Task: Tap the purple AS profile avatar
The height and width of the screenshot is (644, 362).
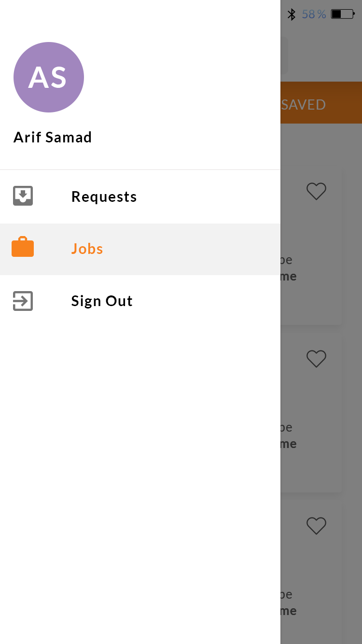Action: pos(49,77)
